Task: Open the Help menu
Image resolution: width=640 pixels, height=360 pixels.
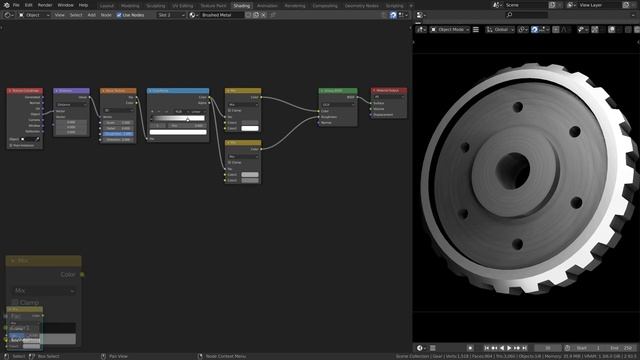Action: [x=83, y=5]
